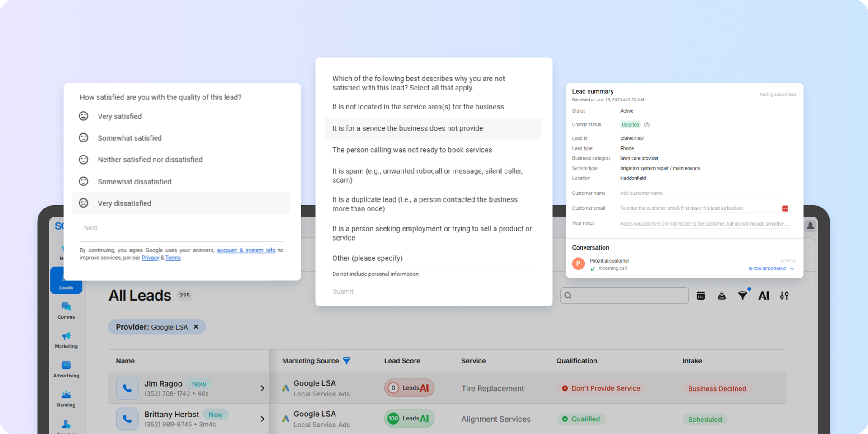Screen dimensions: 868x434
Task: Click the Submit button in survey
Action: coord(343,292)
